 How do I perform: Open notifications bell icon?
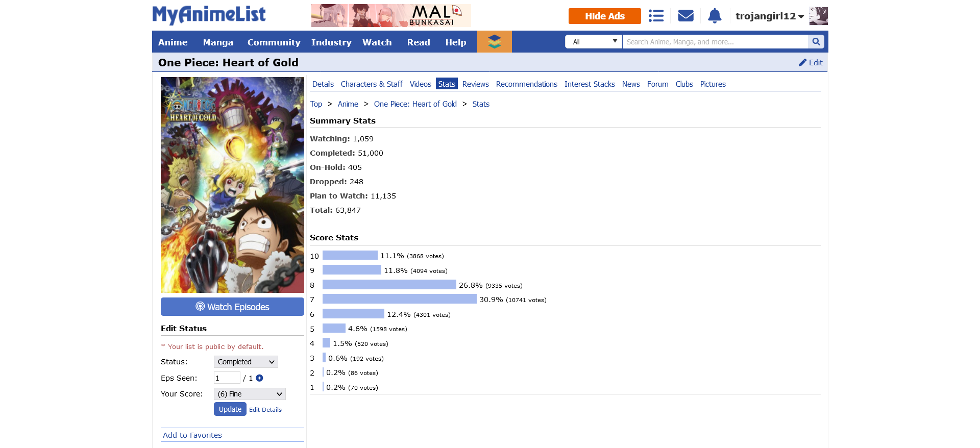pos(715,16)
